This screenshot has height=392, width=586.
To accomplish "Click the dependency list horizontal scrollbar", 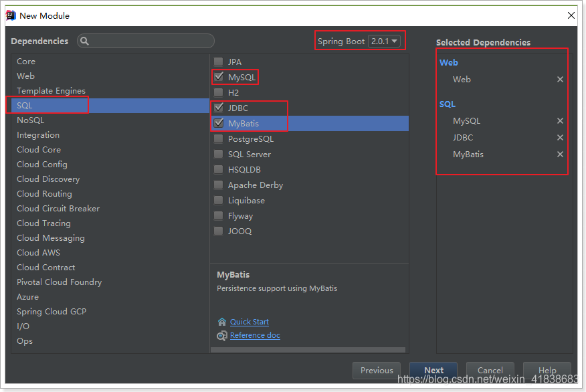I will point(308,350).
